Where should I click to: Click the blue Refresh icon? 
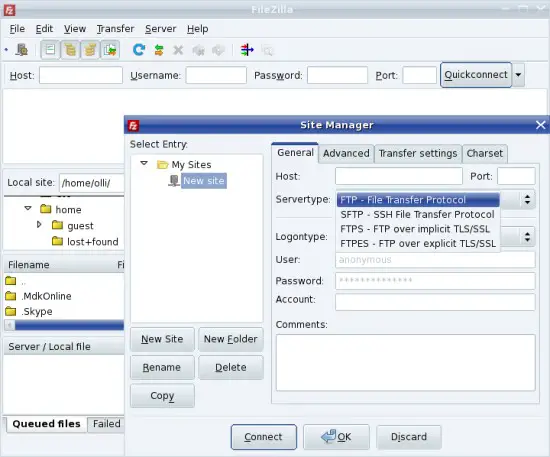pos(139,50)
